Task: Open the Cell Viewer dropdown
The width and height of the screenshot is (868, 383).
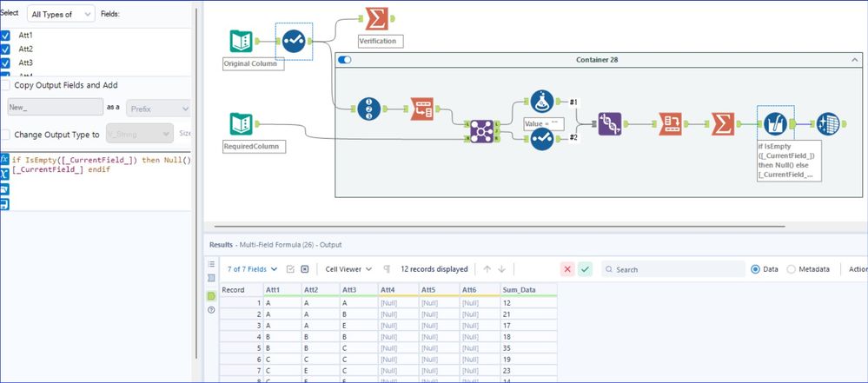Action: coord(348,269)
